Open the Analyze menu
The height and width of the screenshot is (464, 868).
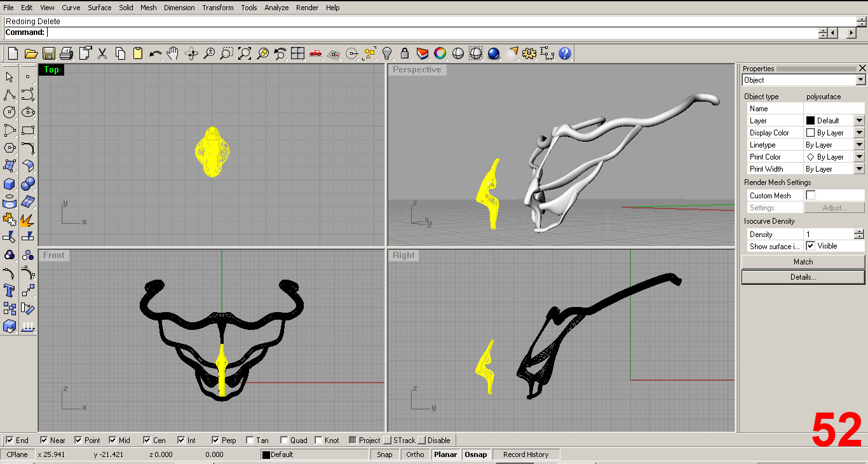click(x=276, y=8)
